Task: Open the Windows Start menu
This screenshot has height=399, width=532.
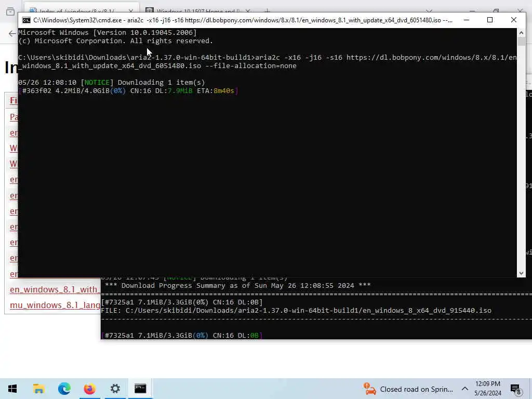Action: click(x=12, y=389)
